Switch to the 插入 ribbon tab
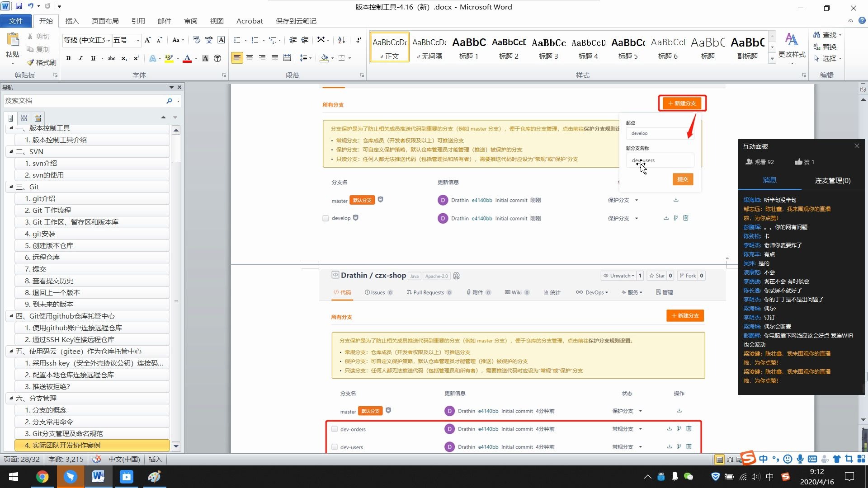This screenshot has height=488, width=868. 72,21
